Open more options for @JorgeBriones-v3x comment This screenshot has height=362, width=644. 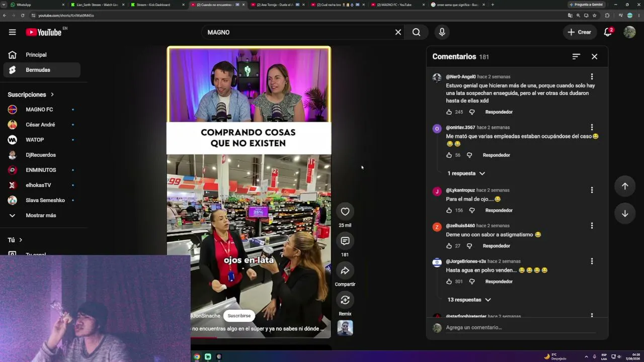pos(592,261)
